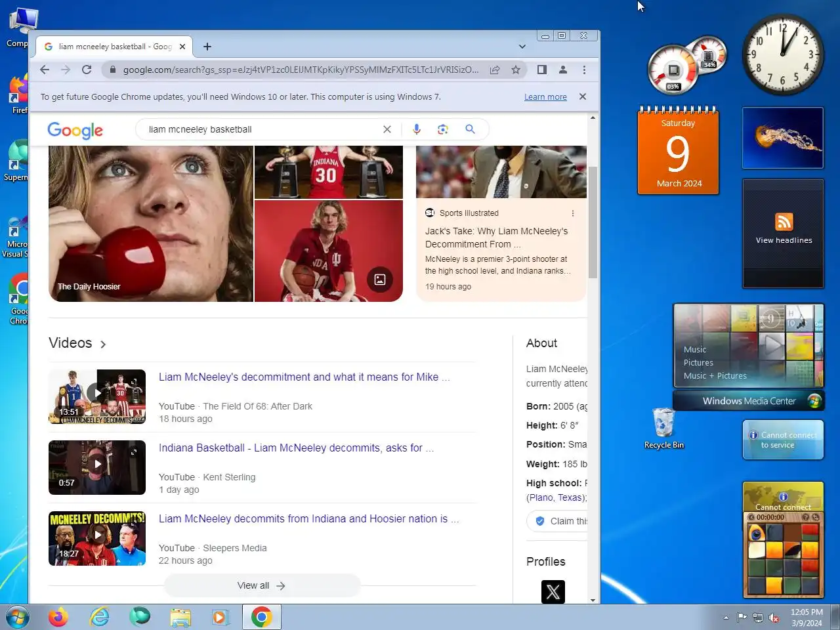Open The Daily Hoosier phone photo

coord(151,223)
